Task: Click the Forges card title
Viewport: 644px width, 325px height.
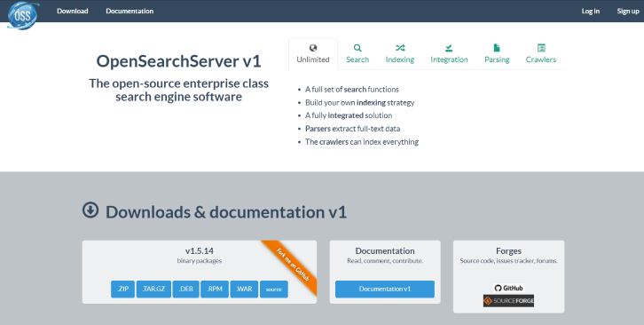Action: pos(508,251)
